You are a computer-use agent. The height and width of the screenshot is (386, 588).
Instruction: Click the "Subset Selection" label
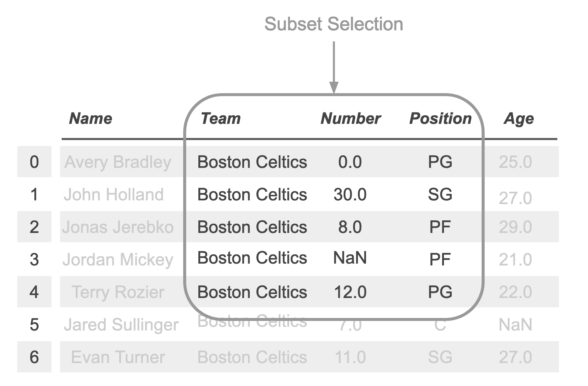[334, 24]
